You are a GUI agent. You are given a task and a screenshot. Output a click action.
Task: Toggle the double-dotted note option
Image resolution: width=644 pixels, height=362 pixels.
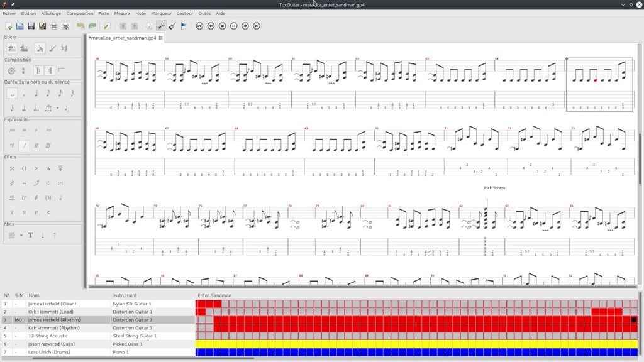click(x=36, y=108)
